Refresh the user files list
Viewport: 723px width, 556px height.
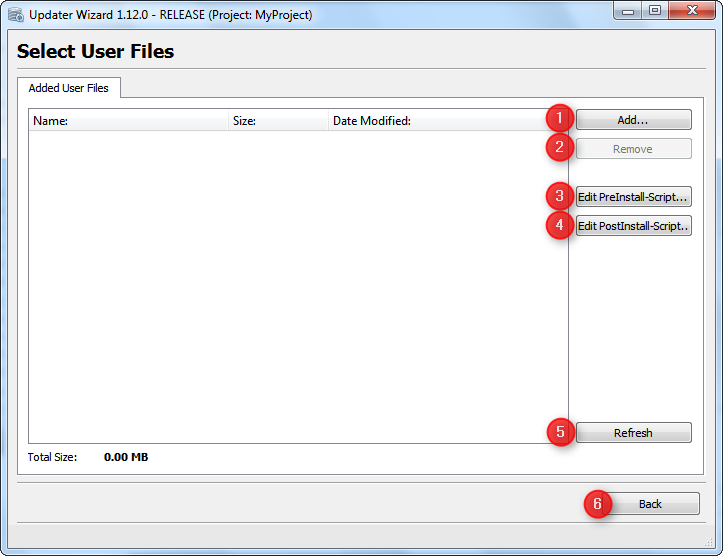click(633, 433)
